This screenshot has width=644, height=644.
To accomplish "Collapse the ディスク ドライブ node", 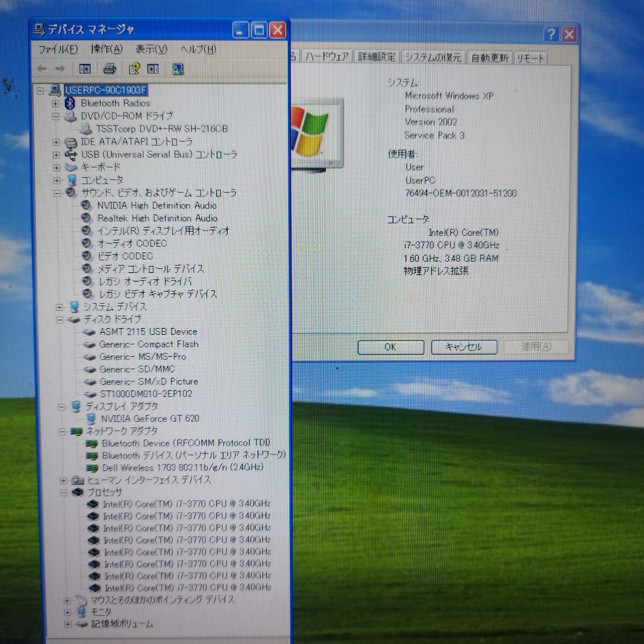I will 60,320.
